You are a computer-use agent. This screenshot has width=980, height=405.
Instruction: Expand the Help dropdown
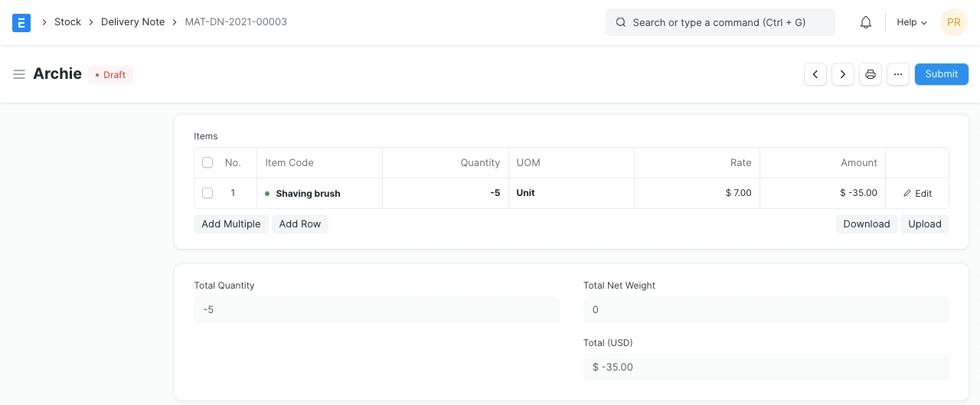click(x=911, y=22)
